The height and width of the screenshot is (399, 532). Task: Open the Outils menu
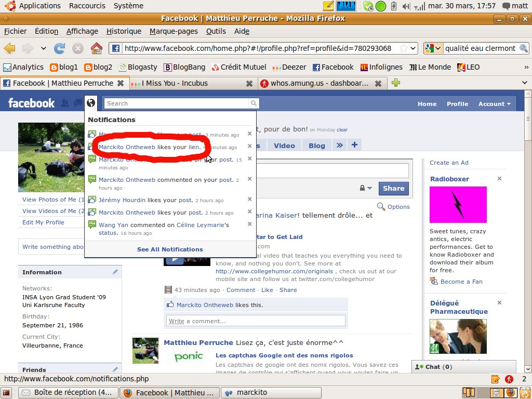216,31
